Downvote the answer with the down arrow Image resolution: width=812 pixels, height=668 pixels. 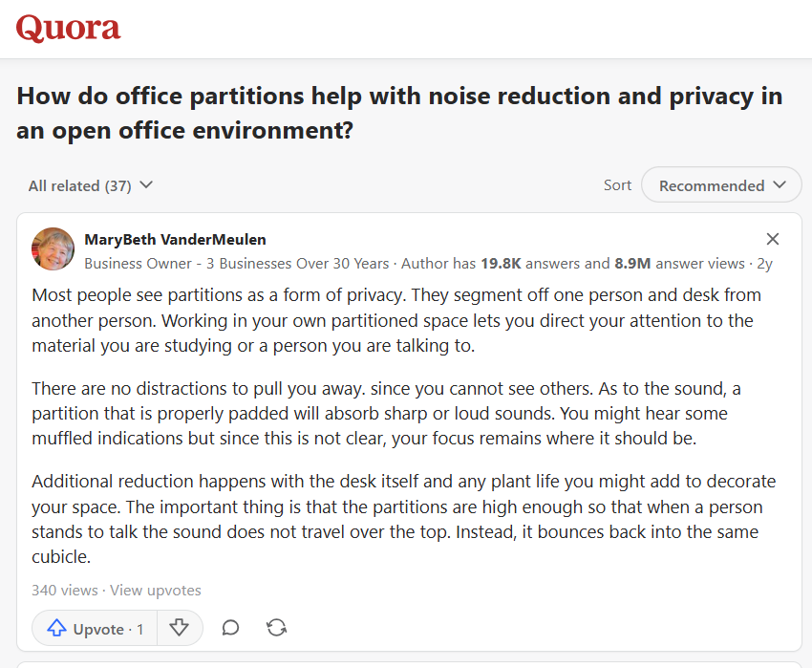click(180, 628)
